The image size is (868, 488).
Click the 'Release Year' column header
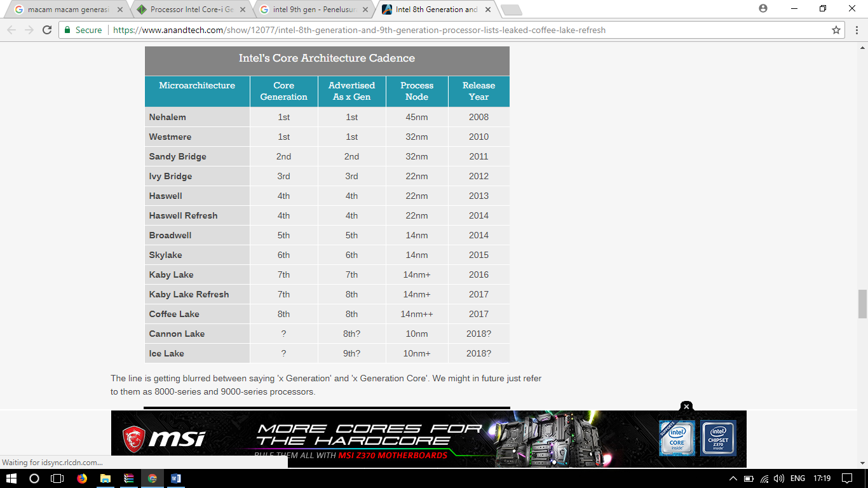tap(478, 91)
